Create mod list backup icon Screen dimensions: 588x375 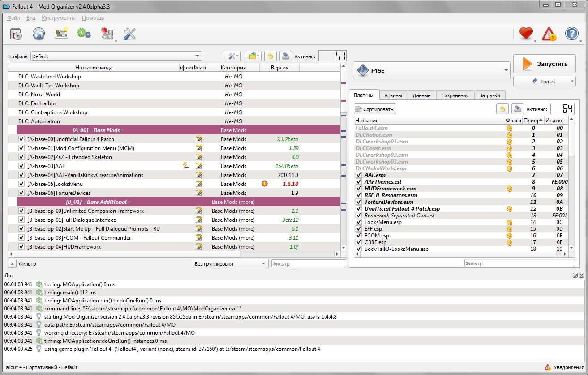(285, 56)
